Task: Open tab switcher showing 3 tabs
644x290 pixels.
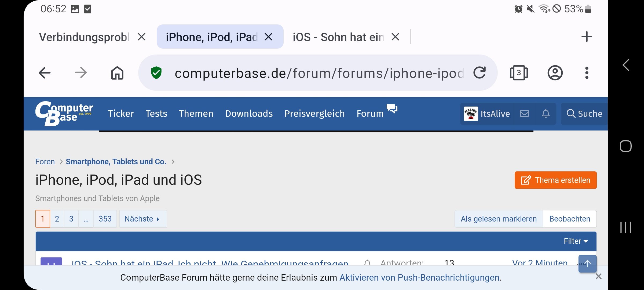Action: click(519, 73)
